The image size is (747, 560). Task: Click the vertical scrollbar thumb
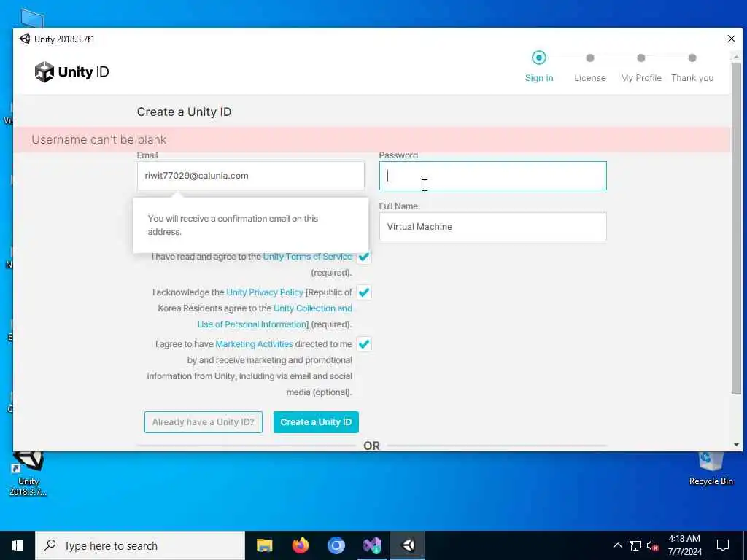[737, 227]
